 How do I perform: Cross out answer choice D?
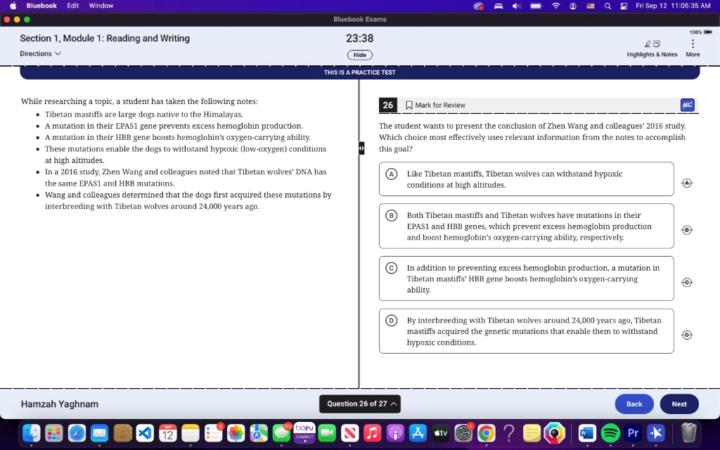click(686, 335)
